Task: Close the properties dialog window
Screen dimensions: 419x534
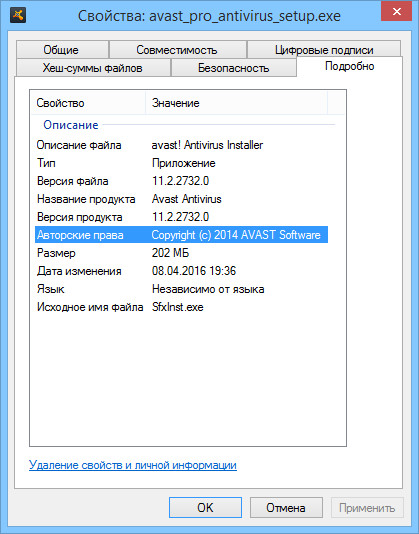Action: 397,11
